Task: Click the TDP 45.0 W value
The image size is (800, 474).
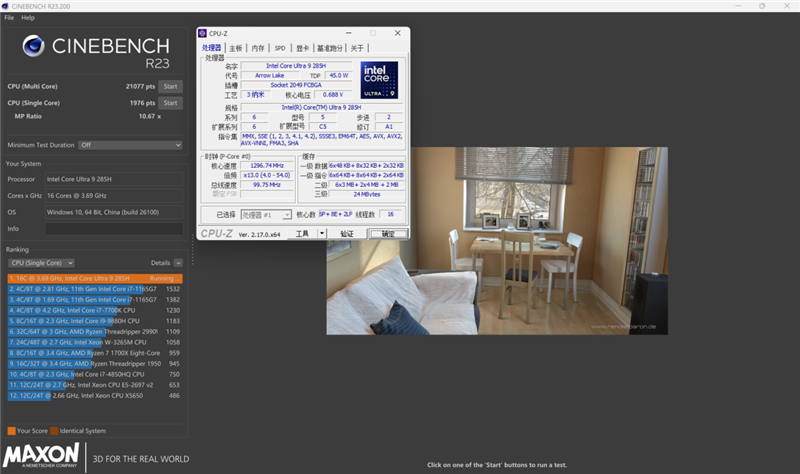Action: click(x=338, y=76)
